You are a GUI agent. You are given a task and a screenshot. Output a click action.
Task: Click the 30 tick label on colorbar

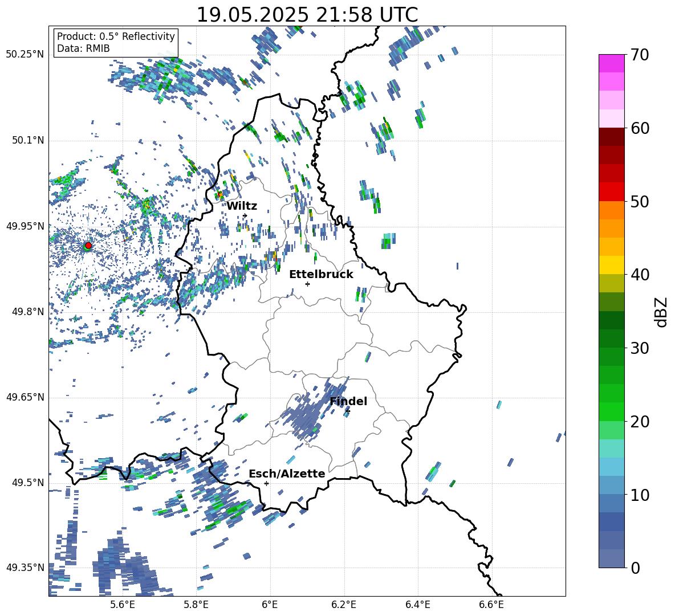pyautogui.click(x=639, y=348)
